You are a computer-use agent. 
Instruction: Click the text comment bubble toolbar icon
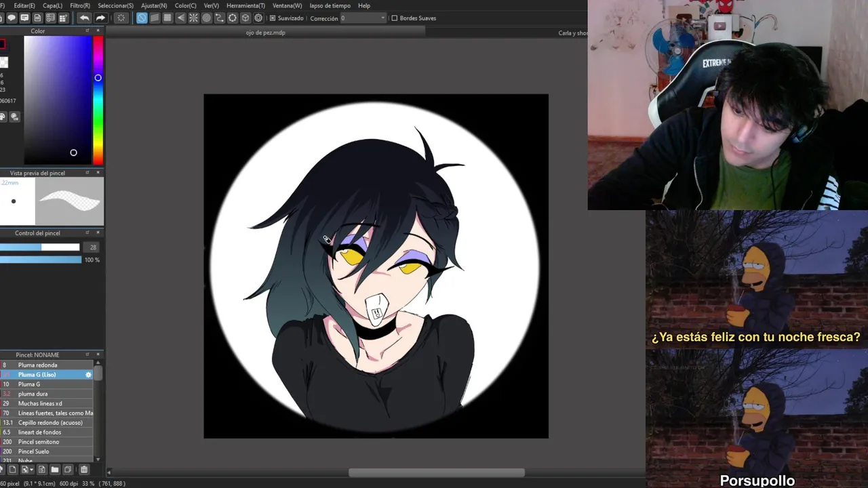click(24, 18)
